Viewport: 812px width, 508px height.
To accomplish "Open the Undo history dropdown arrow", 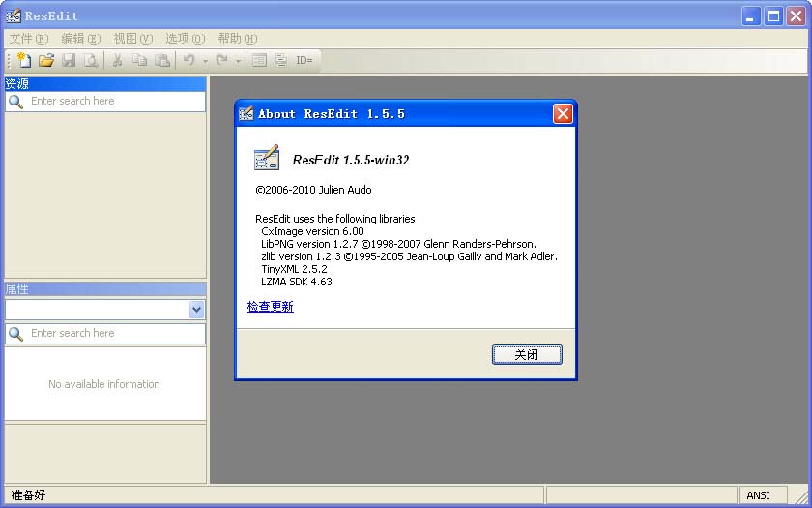I will tap(205, 61).
